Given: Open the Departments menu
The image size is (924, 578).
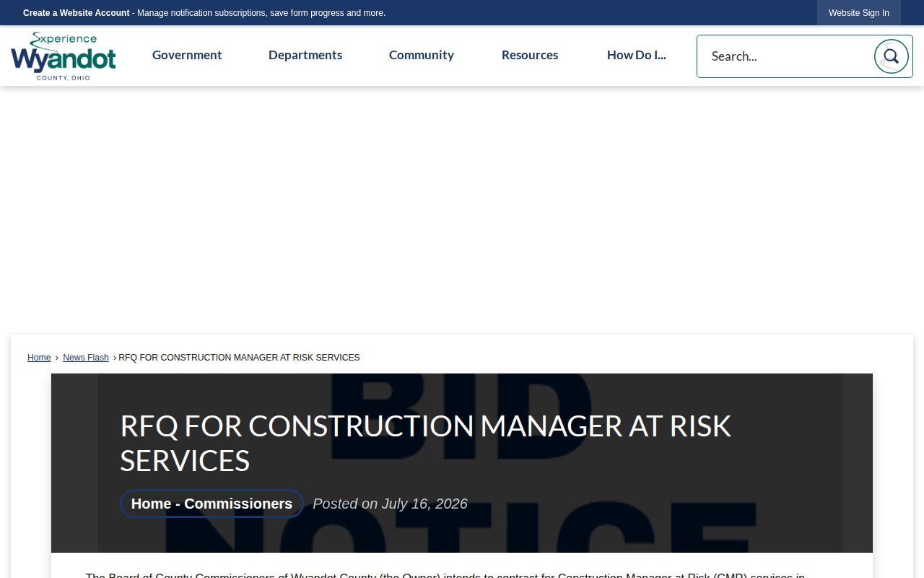Looking at the screenshot, I should coord(305,55).
